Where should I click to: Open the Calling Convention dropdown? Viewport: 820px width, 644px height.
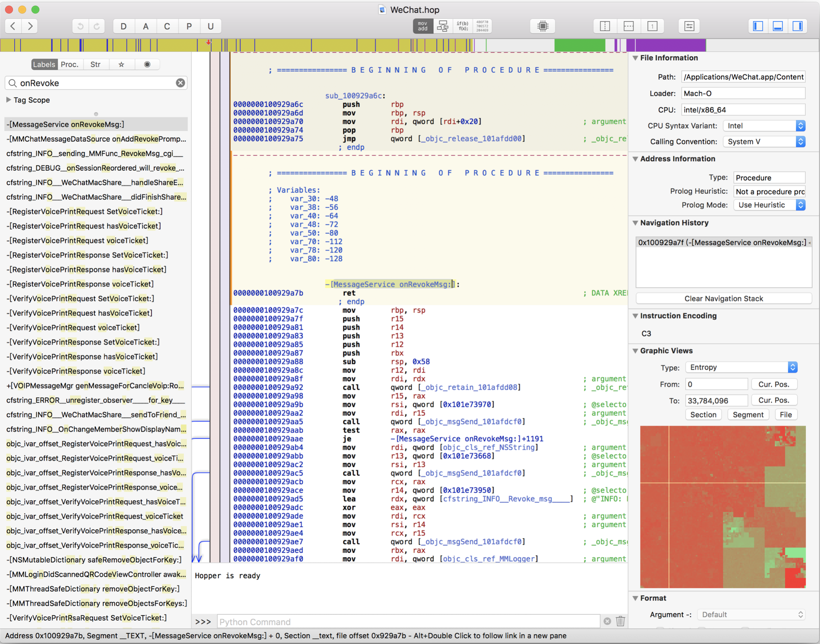click(764, 142)
